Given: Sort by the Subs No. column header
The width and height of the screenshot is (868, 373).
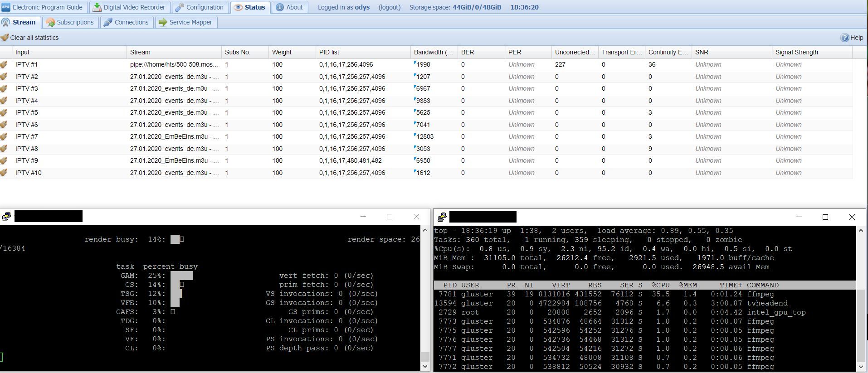Looking at the screenshot, I should coord(245,52).
